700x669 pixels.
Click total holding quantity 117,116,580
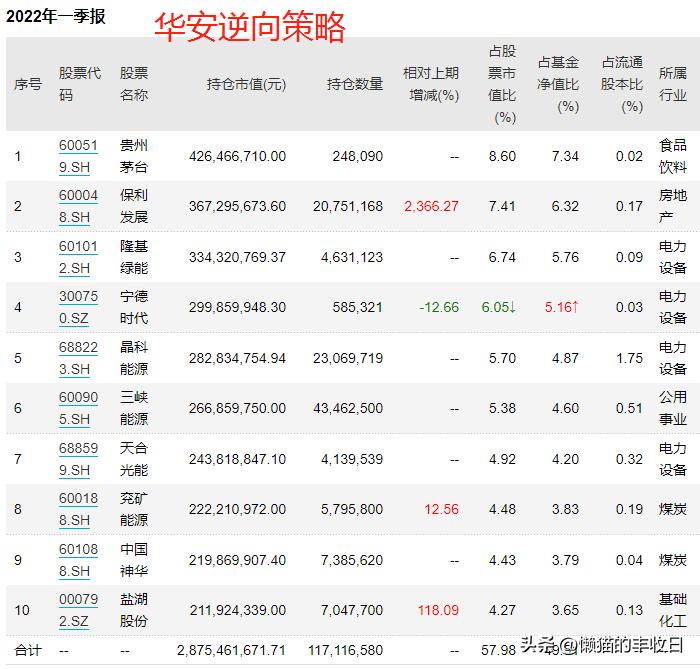[345, 650]
